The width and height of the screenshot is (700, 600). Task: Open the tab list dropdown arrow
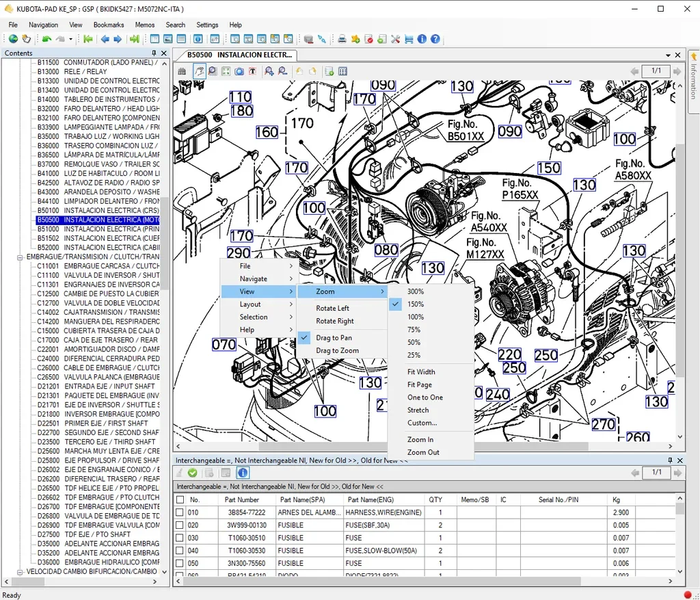(x=667, y=55)
